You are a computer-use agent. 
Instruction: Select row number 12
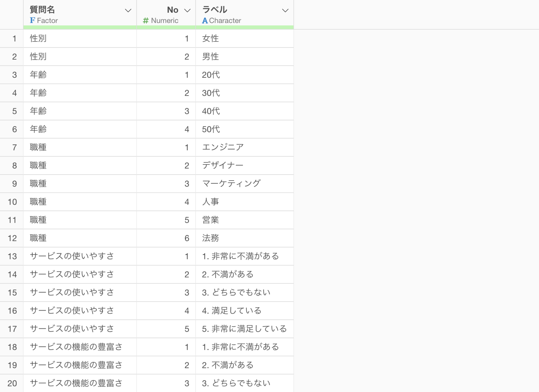(12, 238)
